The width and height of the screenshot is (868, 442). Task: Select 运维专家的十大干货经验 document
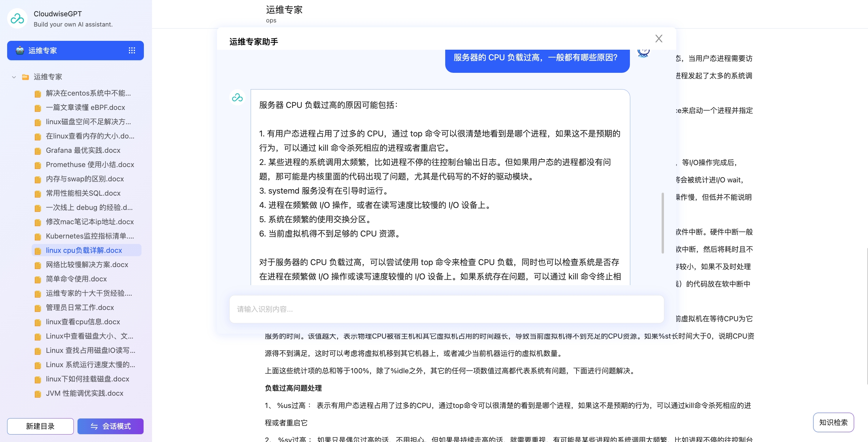89,293
